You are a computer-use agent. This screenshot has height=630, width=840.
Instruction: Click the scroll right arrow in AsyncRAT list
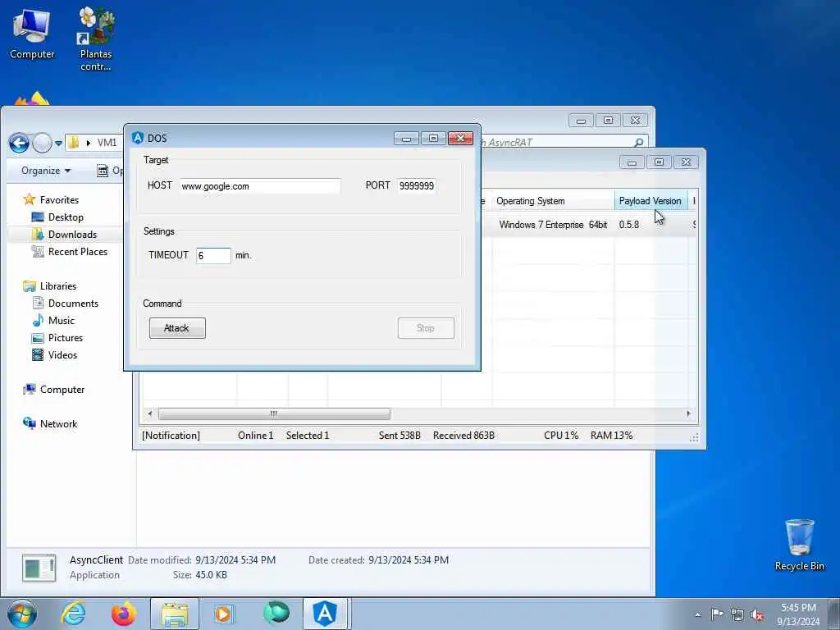click(688, 413)
